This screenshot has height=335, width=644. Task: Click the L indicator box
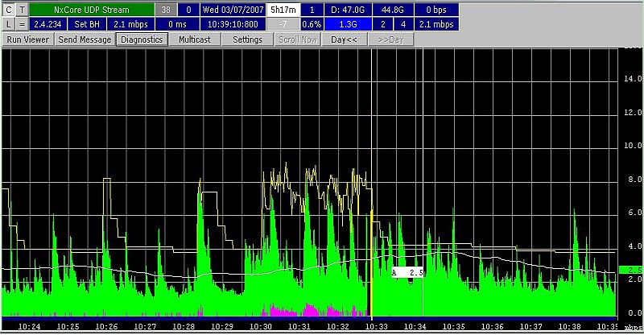[x=9, y=24]
